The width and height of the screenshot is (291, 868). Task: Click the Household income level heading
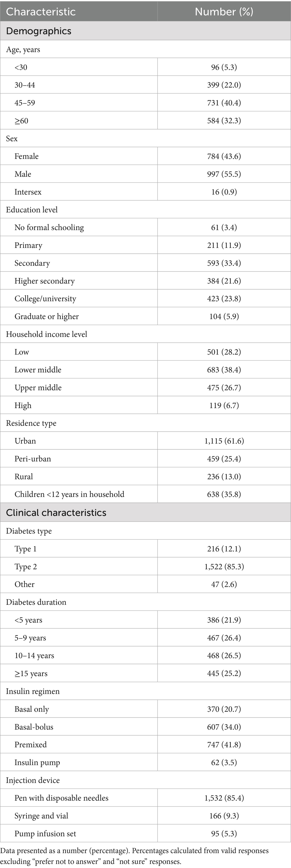click(46, 334)
